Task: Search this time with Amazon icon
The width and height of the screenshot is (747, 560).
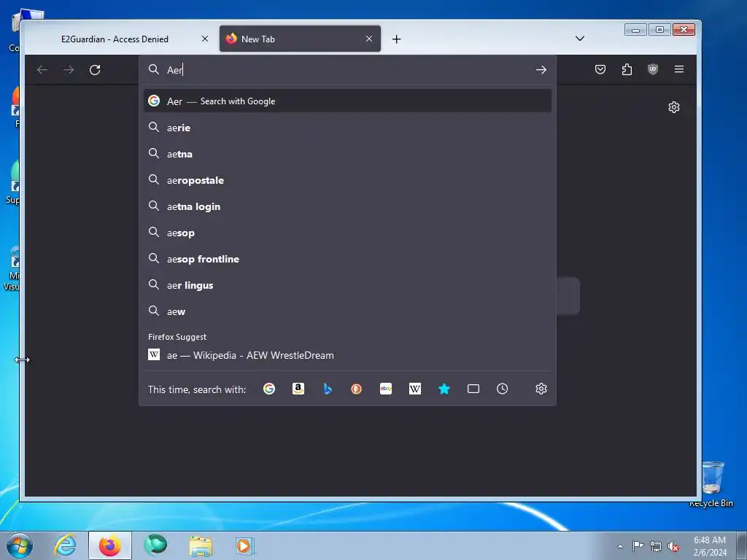Action: (298, 389)
